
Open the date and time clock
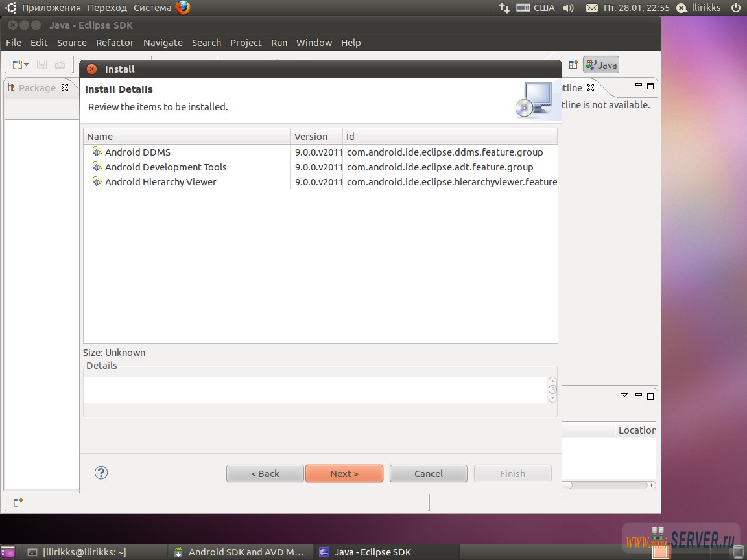pyautogui.click(x=637, y=8)
